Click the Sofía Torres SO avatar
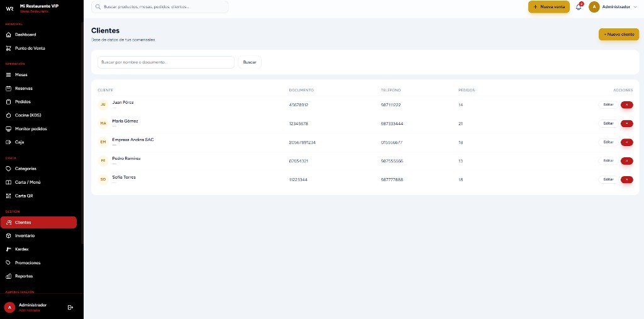The image size is (644, 319). tap(103, 180)
